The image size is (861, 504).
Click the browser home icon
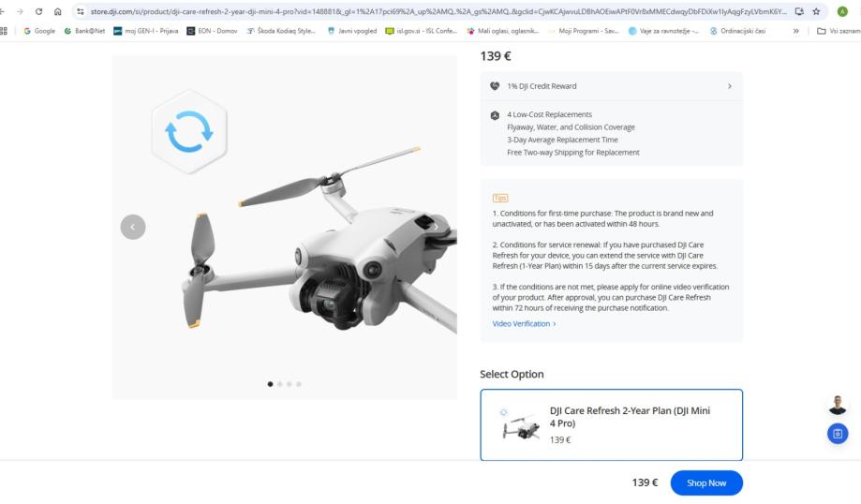pyautogui.click(x=58, y=10)
